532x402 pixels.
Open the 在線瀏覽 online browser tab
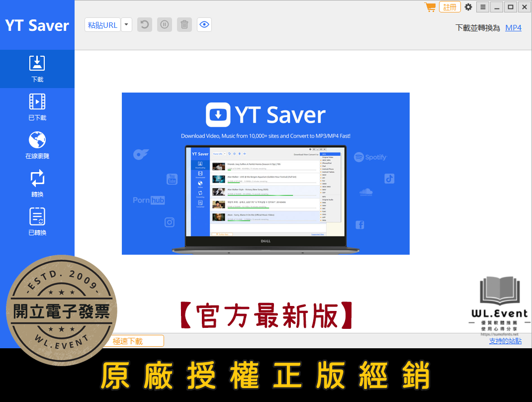coord(37,146)
